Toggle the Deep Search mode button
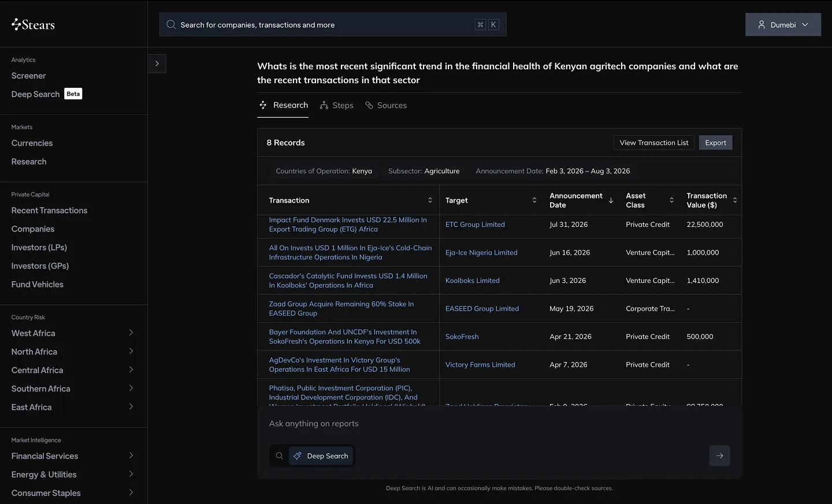The image size is (832, 504). tap(321, 456)
